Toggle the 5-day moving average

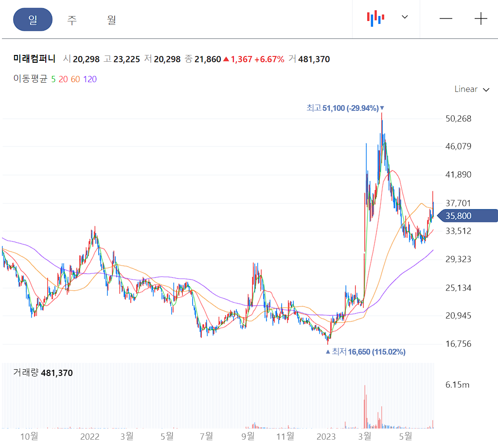[53, 78]
